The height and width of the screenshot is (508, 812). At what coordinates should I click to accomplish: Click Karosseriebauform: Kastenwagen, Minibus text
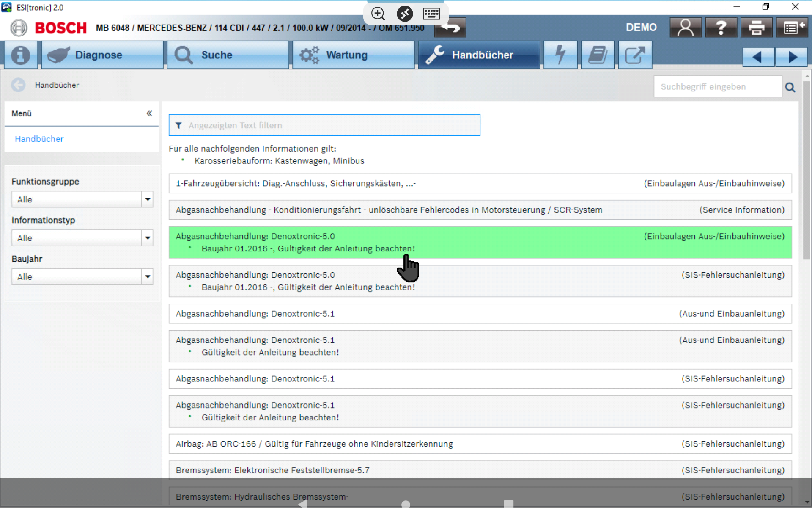(279, 161)
